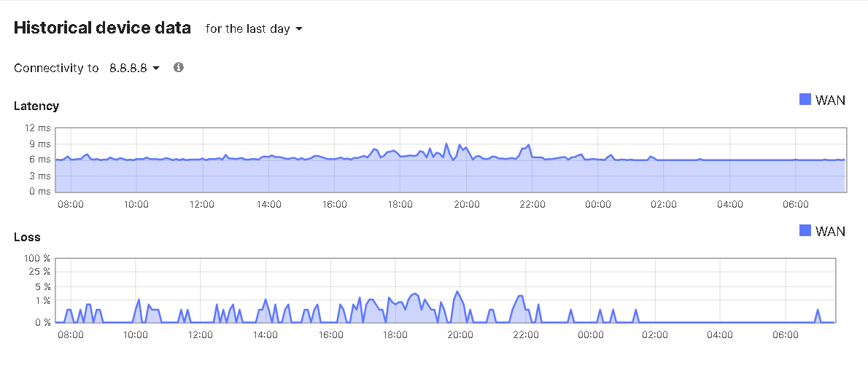This screenshot has height=368, width=868.
Task: Click the info icon beside 8.8.8.8
Action: point(179,67)
